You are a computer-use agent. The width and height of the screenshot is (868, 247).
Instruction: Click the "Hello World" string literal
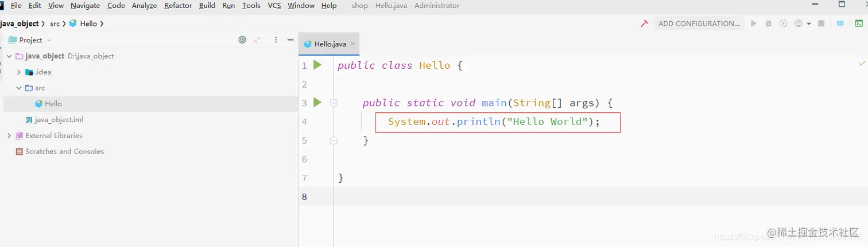click(x=547, y=121)
